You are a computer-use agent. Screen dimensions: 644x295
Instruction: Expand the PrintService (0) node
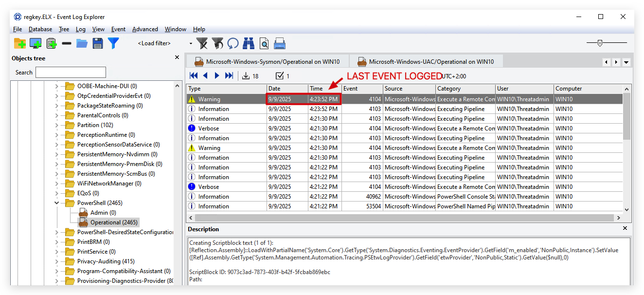[x=56, y=252]
